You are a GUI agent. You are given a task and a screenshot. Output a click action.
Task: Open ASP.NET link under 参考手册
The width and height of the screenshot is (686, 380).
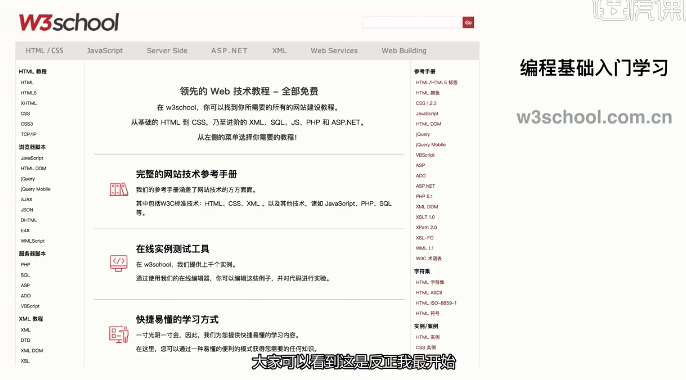[x=425, y=186]
